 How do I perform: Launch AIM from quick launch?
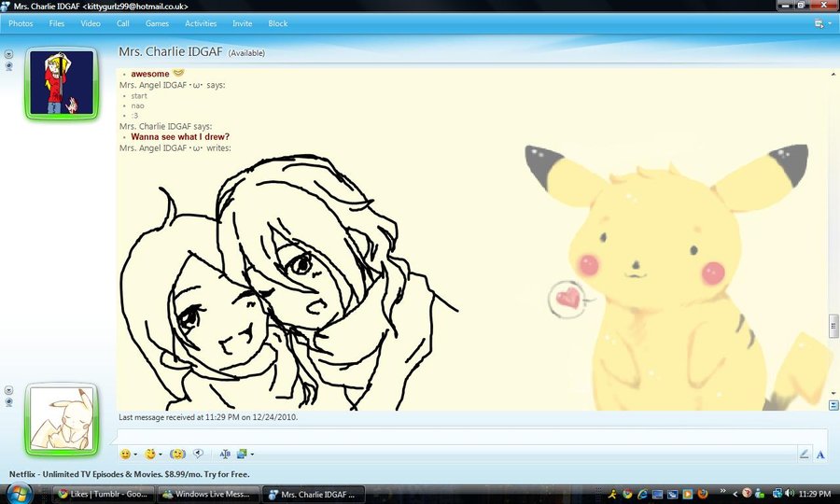click(612, 494)
